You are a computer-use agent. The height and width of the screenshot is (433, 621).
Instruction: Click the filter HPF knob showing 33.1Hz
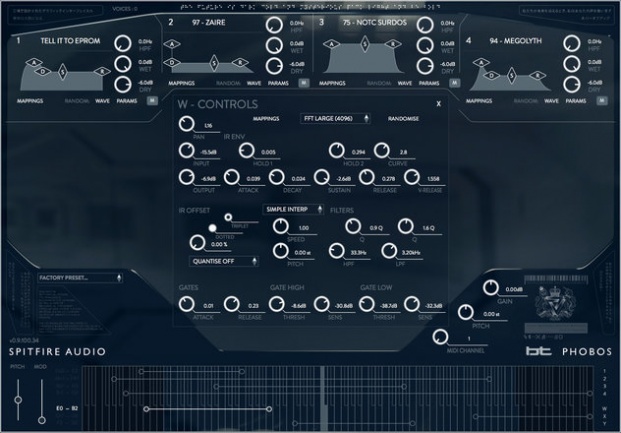coord(337,251)
